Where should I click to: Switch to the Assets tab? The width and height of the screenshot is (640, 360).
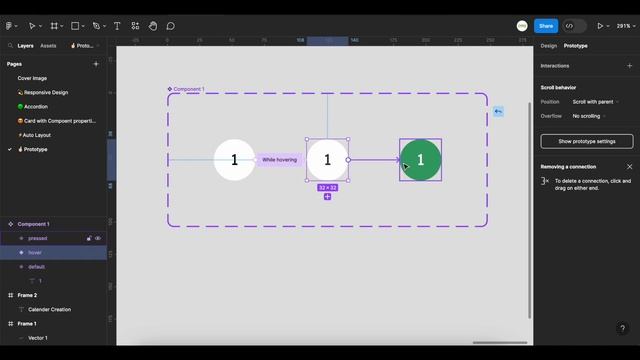pos(48,46)
